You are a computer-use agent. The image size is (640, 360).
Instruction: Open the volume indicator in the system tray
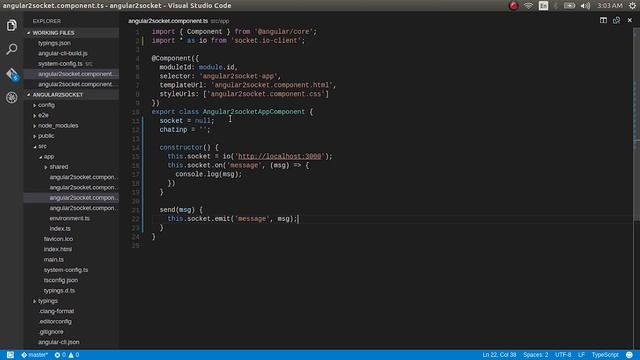[585, 6]
